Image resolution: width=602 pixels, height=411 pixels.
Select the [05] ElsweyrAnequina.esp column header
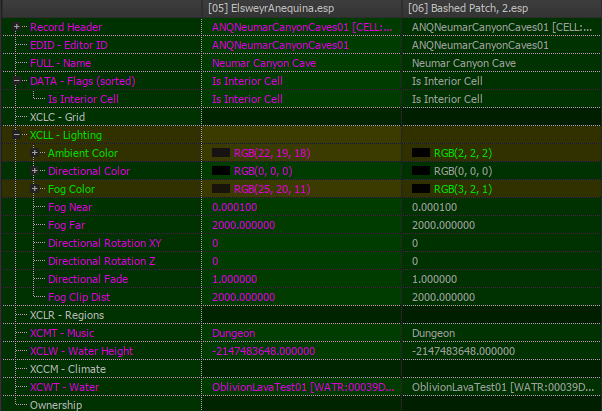(x=301, y=8)
